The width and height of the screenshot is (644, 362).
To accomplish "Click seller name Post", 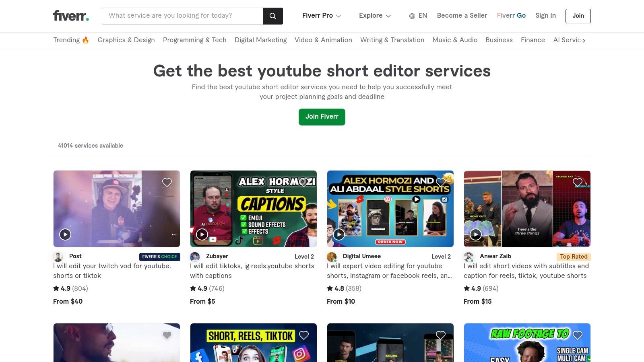I will 75,256.
